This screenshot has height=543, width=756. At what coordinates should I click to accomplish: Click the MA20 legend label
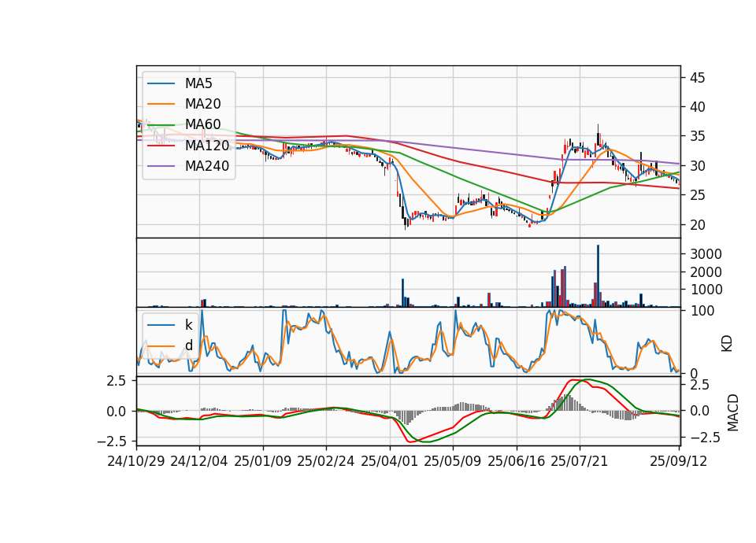[202, 104]
